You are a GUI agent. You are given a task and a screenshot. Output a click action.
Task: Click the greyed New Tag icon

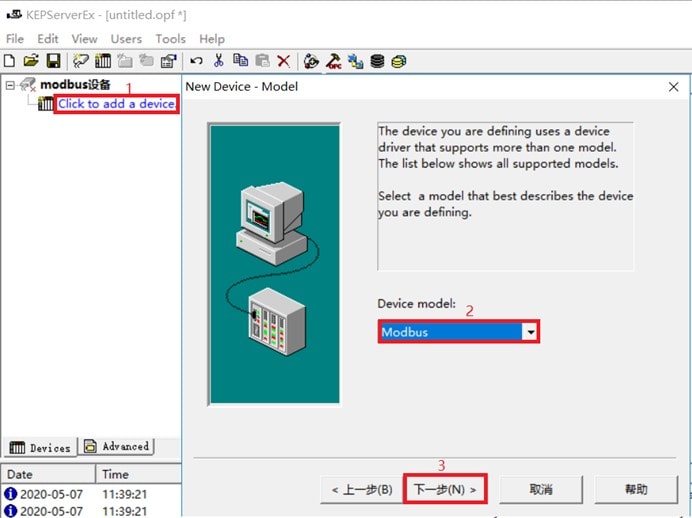[146, 60]
